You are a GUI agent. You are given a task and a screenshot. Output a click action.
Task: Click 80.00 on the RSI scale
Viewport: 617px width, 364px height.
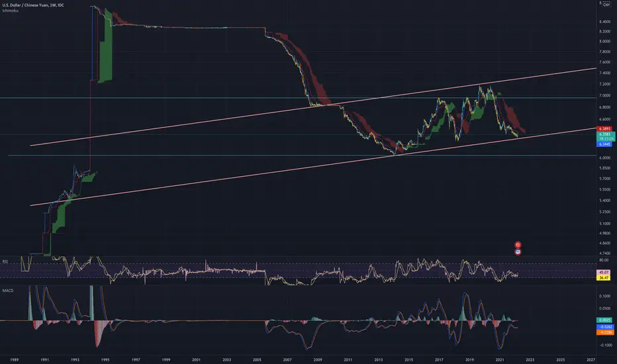point(604,260)
